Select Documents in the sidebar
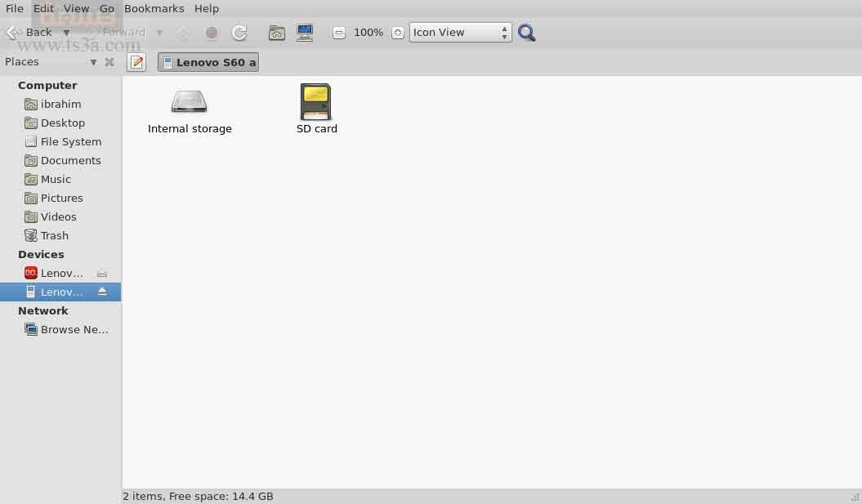Viewport: 862px width, 504px height. pyautogui.click(x=60, y=160)
